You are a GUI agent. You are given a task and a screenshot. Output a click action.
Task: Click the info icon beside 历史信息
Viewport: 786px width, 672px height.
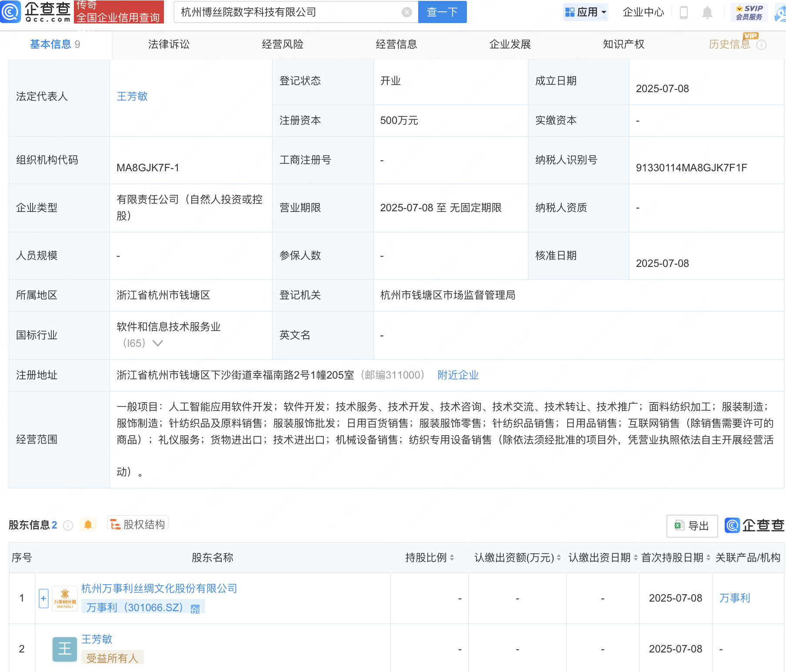[761, 45]
